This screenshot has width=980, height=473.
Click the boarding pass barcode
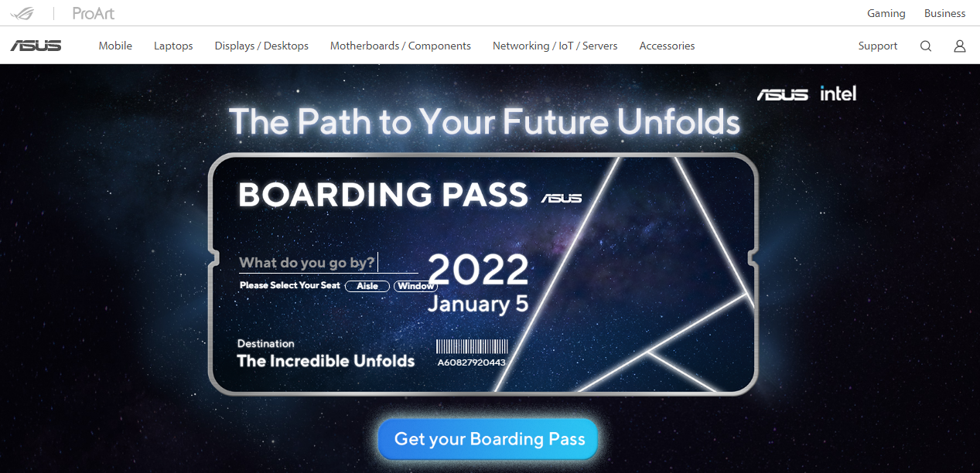[x=472, y=346]
